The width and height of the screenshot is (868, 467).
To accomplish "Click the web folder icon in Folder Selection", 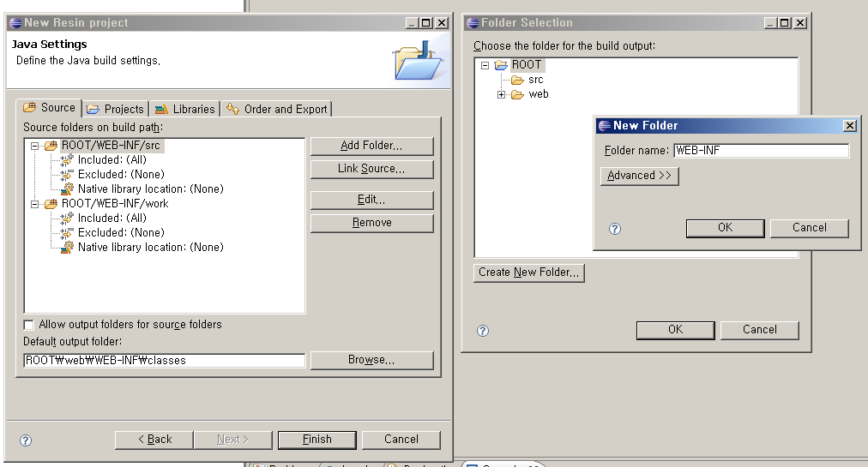I will [517, 94].
